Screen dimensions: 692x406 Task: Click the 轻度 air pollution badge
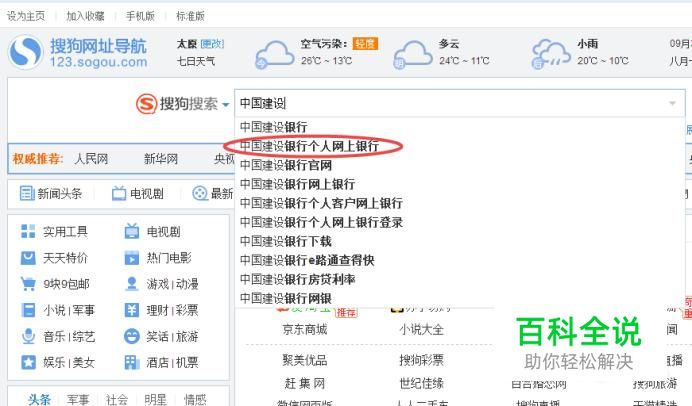point(365,44)
